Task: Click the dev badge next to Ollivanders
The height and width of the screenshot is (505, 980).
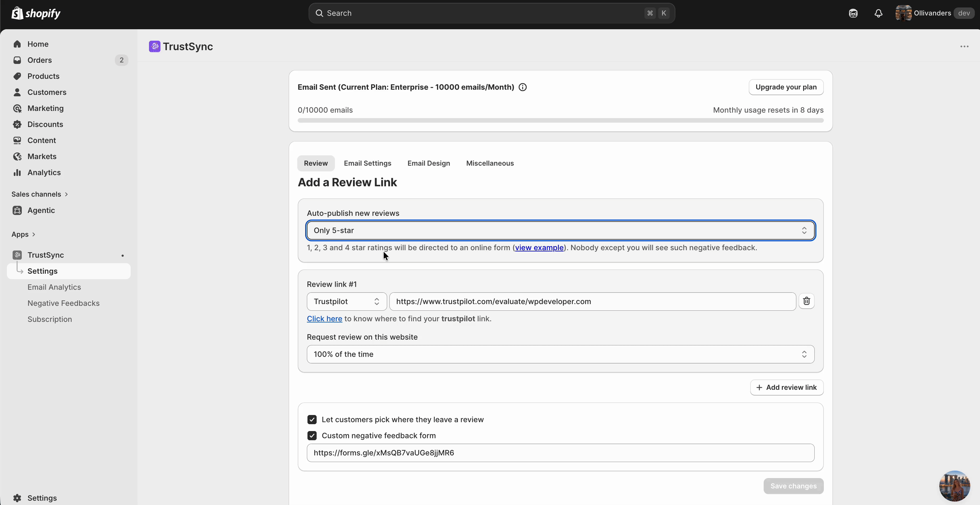Action: coord(964,13)
